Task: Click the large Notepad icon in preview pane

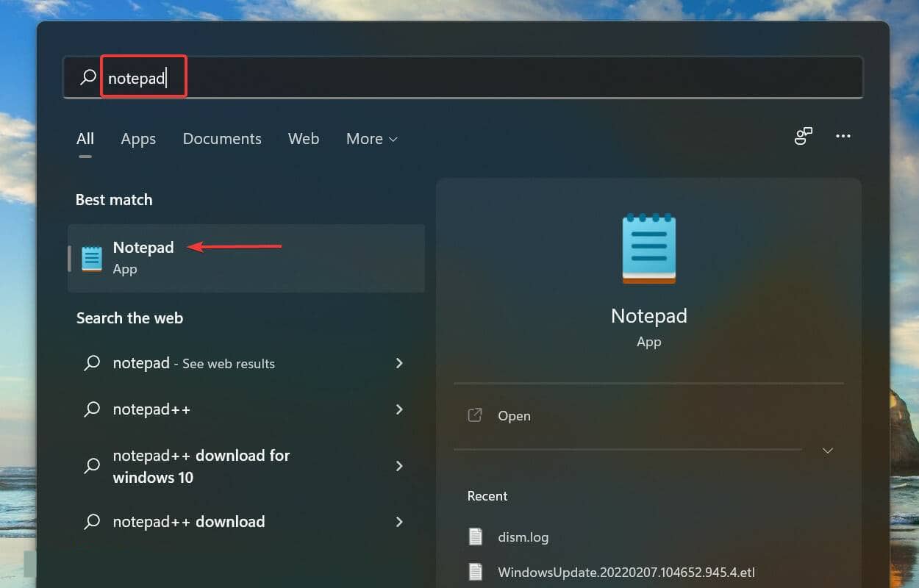Action: tap(648, 248)
